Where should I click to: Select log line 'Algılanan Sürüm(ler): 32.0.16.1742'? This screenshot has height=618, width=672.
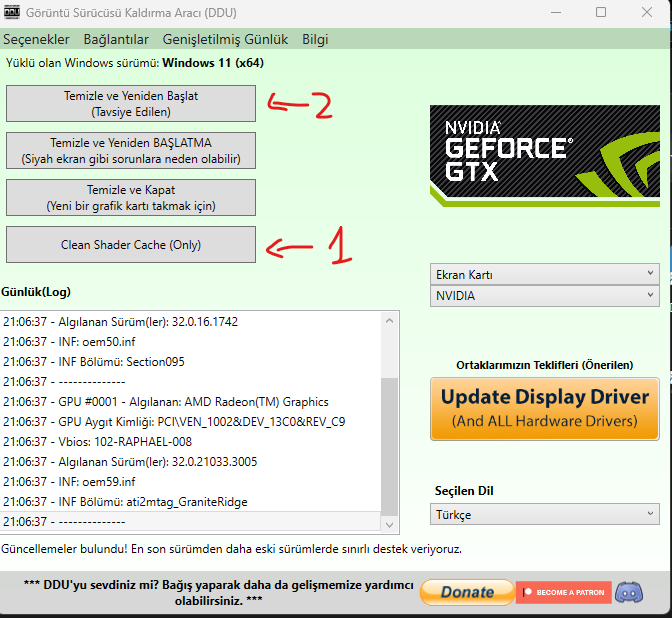tap(191, 321)
